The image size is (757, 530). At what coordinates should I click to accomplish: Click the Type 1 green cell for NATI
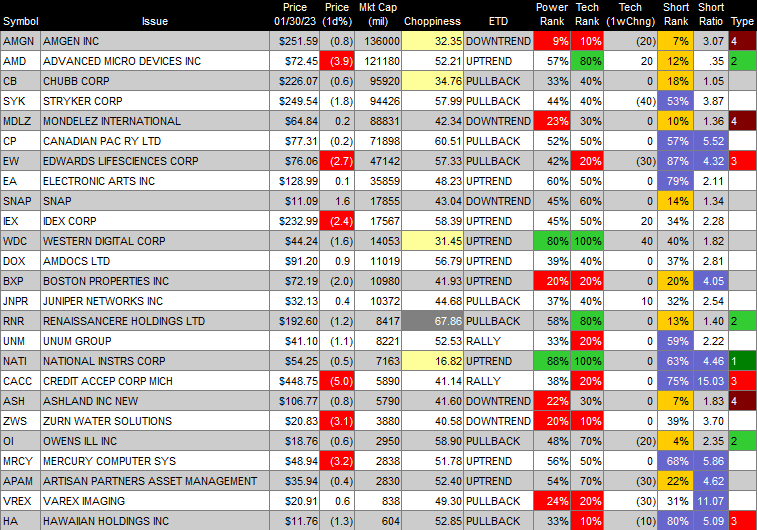click(x=743, y=362)
